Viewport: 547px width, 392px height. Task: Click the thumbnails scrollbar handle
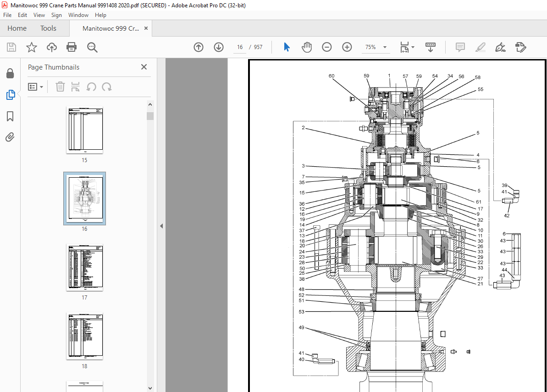(150, 116)
